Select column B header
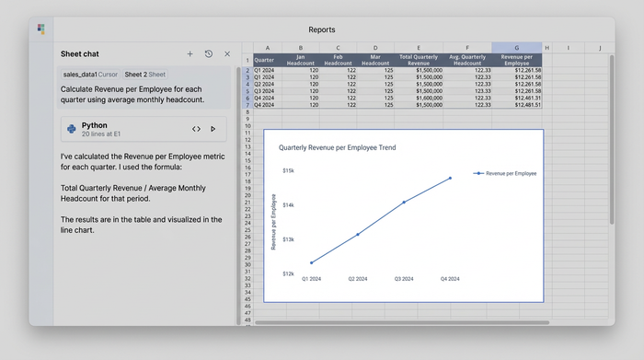This screenshot has width=644, height=360. 301,48
